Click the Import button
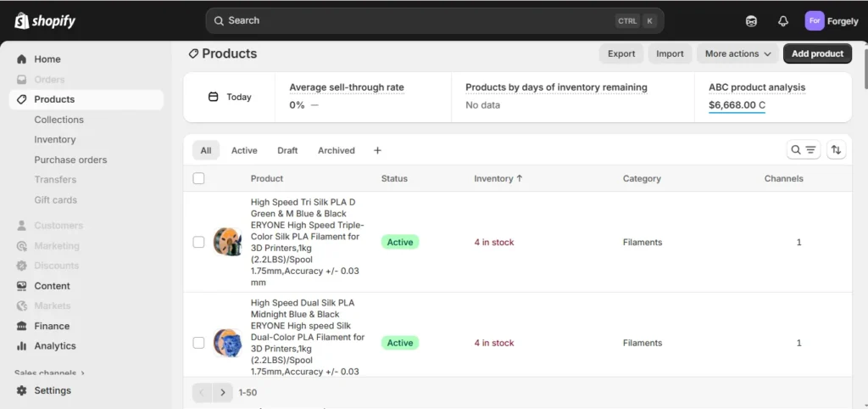Viewport: 868px width, 409px height. tap(670, 53)
